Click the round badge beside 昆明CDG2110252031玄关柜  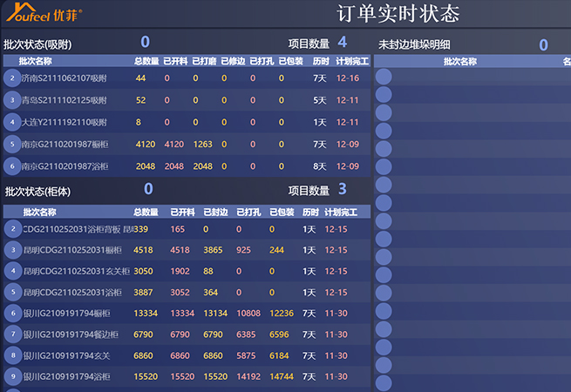click(12, 271)
